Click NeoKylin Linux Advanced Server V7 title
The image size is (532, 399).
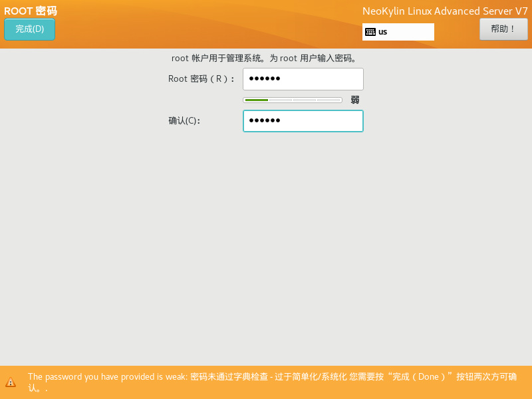point(445,11)
